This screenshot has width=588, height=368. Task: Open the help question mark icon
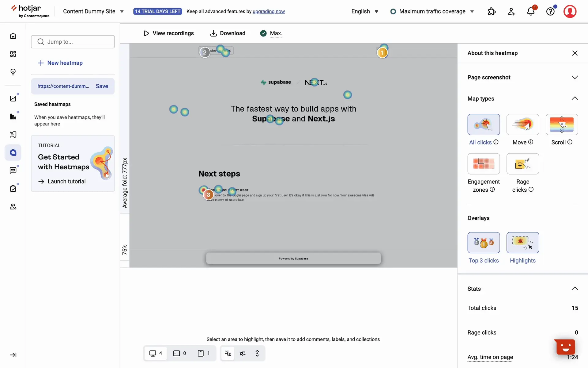[550, 11]
